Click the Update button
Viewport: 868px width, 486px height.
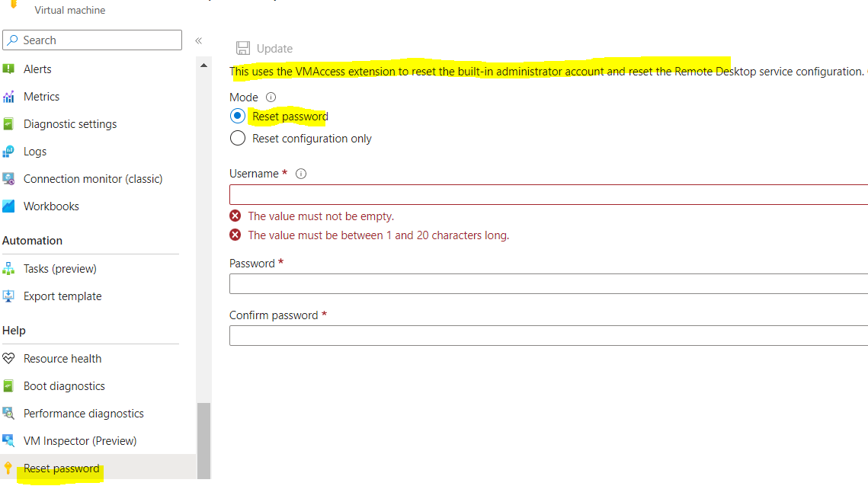[x=264, y=47]
